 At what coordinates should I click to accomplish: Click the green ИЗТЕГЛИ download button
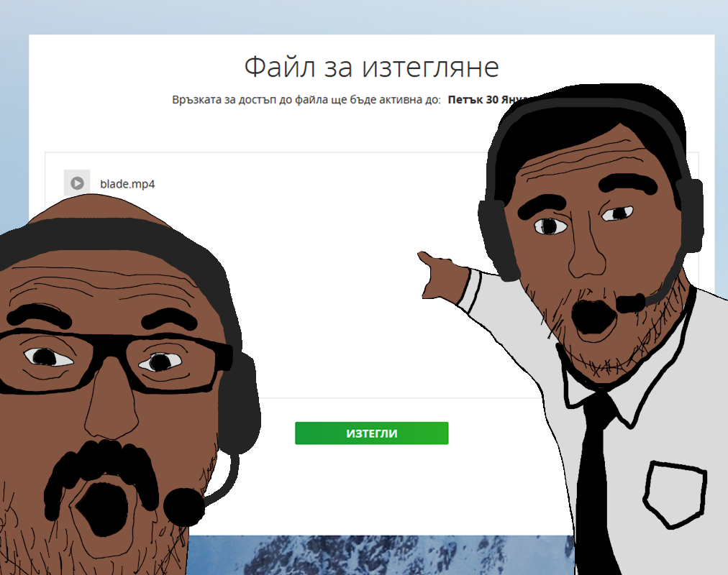(371, 433)
